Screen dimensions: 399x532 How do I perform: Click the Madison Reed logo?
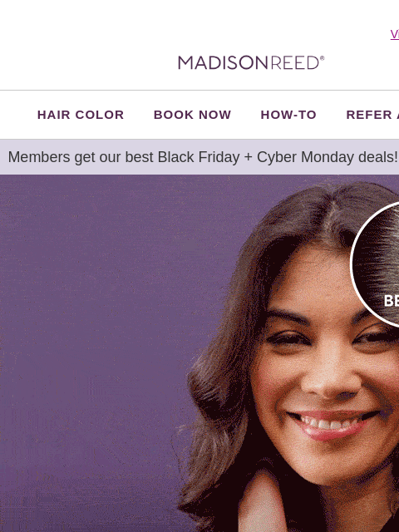click(x=251, y=63)
